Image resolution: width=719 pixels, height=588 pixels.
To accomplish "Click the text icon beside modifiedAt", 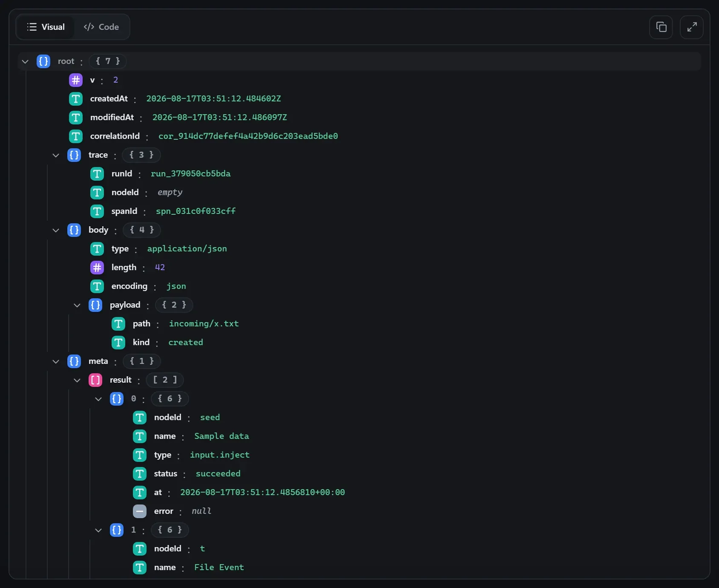I will coord(76,118).
